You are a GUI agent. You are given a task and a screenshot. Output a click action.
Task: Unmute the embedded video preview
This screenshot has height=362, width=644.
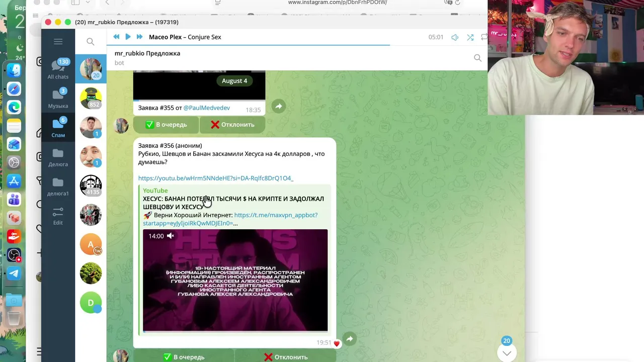[x=171, y=236]
